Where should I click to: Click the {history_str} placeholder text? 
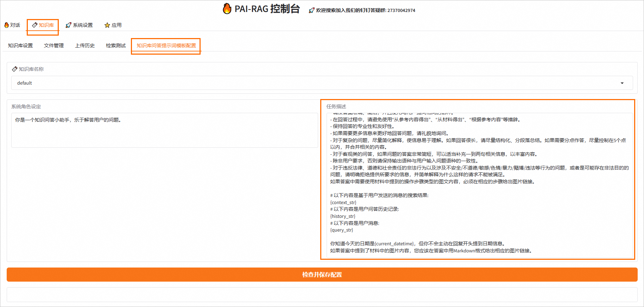[343, 216]
